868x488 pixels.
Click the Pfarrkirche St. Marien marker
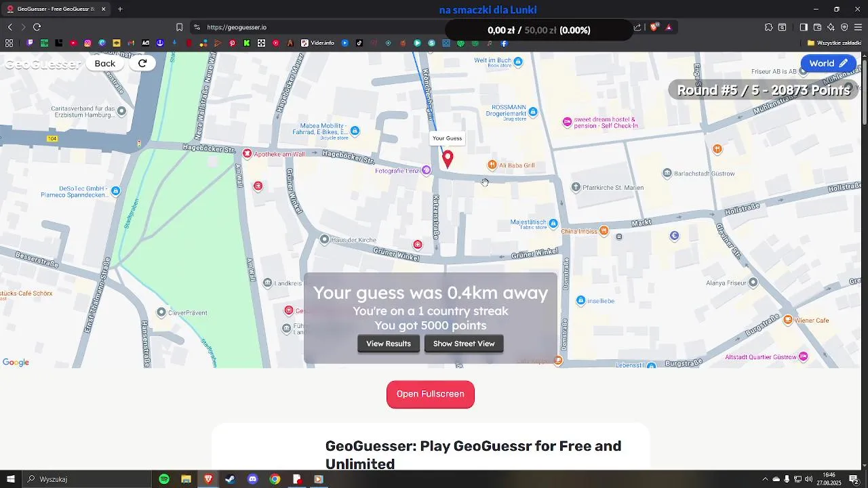click(x=576, y=187)
